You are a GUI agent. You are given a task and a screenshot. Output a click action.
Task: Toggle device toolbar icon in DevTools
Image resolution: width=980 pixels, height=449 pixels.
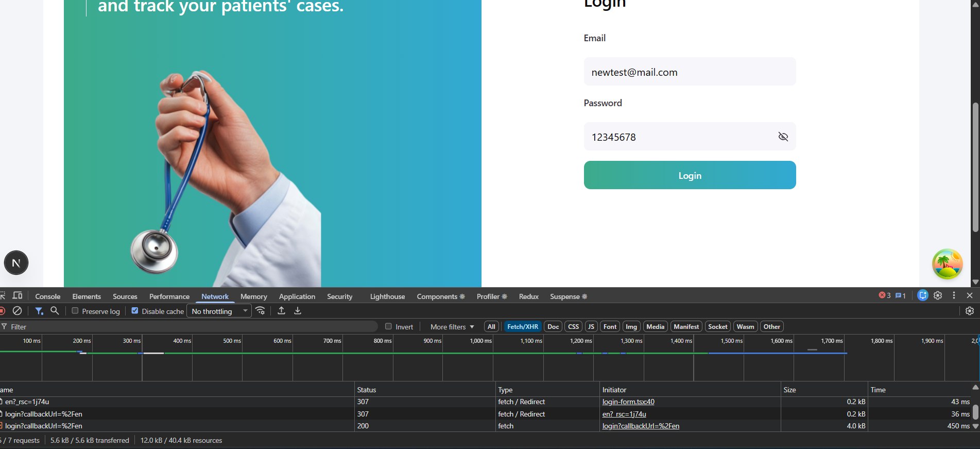tap(18, 296)
